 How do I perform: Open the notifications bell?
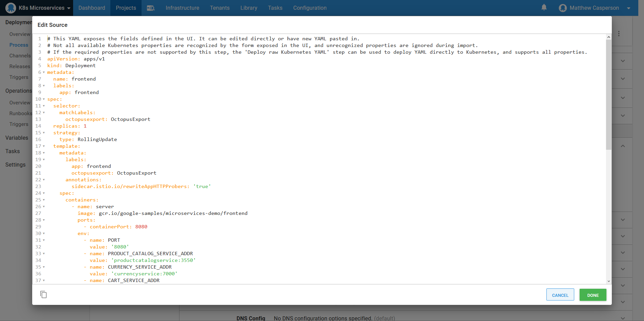point(544,8)
